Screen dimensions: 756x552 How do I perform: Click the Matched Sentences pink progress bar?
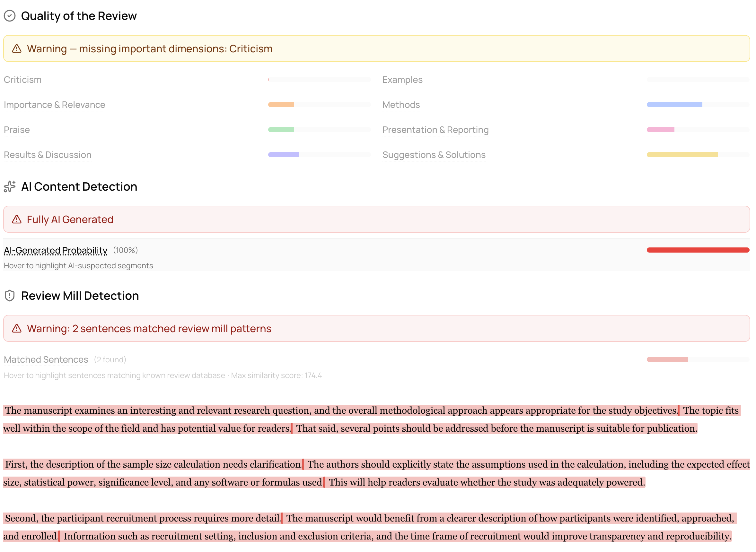pos(667,359)
